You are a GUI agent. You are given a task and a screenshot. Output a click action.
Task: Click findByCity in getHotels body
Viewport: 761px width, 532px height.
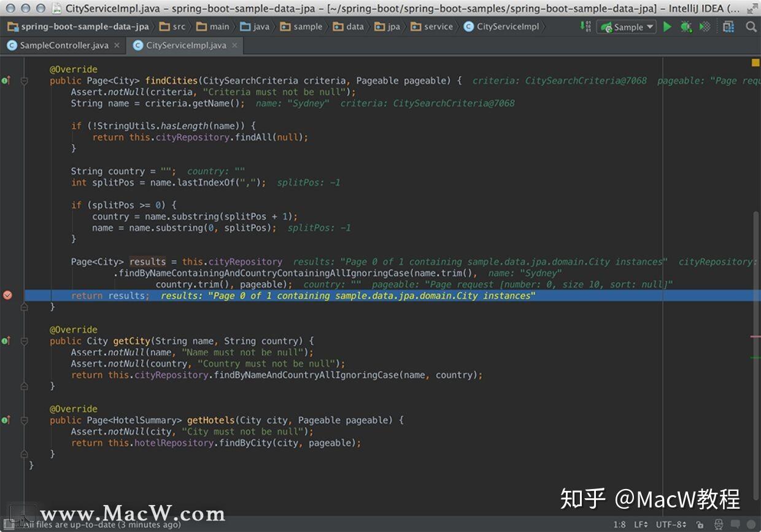246,442
